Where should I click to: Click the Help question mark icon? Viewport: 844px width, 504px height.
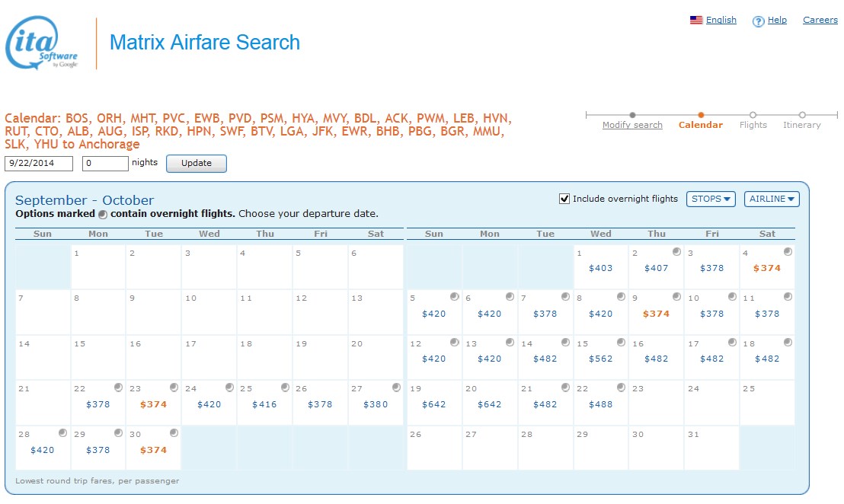pos(758,21)
